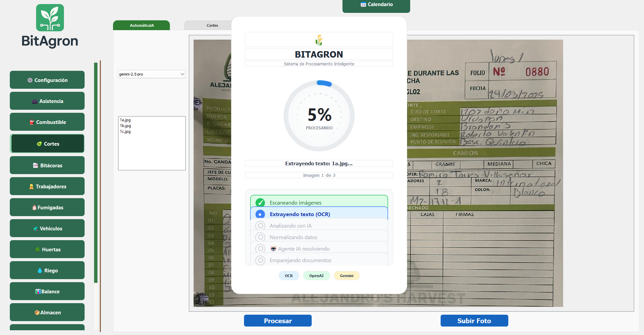Click the box icon on Almacen

pos(37,313)
